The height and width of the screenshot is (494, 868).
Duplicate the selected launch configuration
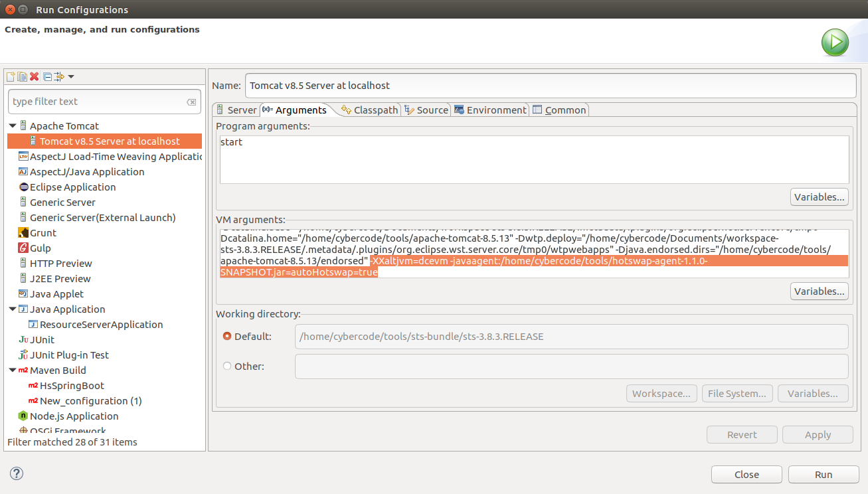point(22,77)
